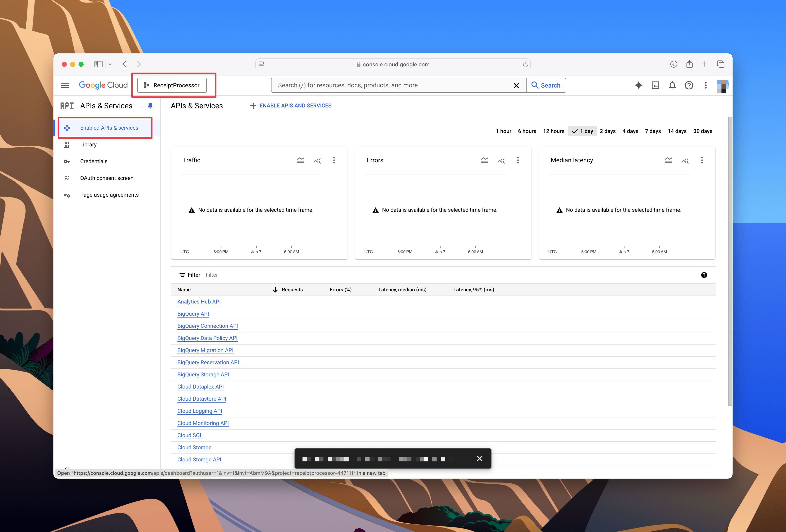Select the 7 days time range

coord(653,131)
